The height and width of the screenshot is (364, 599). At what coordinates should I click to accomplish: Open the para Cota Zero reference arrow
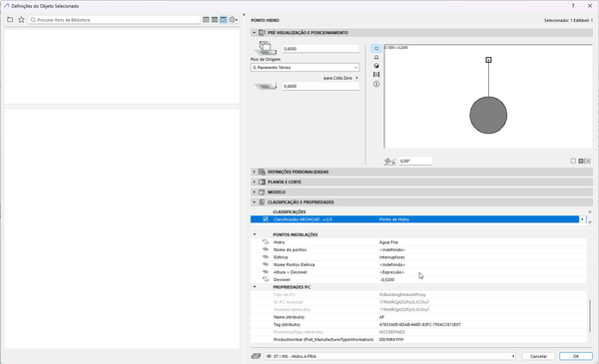[x=356, y=78]
